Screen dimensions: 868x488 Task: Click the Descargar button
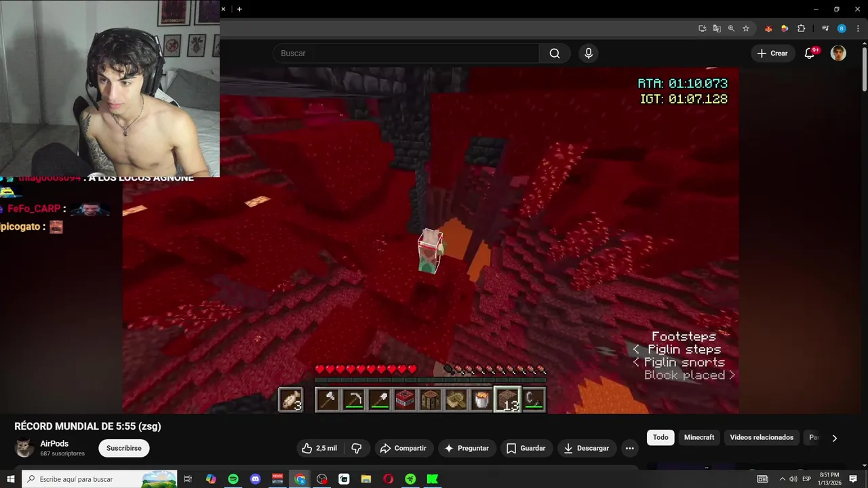[x=587, y=448]
